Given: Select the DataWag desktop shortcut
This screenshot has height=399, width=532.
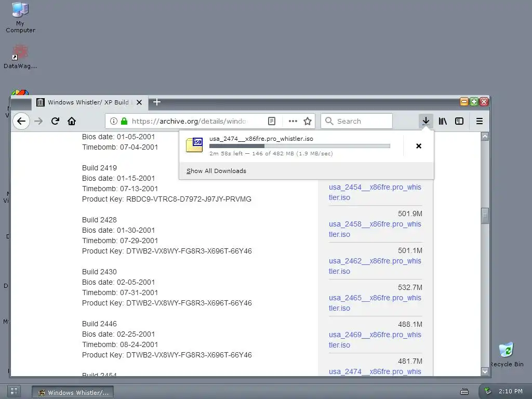Looking at the screenshot, I should point(20,57).
